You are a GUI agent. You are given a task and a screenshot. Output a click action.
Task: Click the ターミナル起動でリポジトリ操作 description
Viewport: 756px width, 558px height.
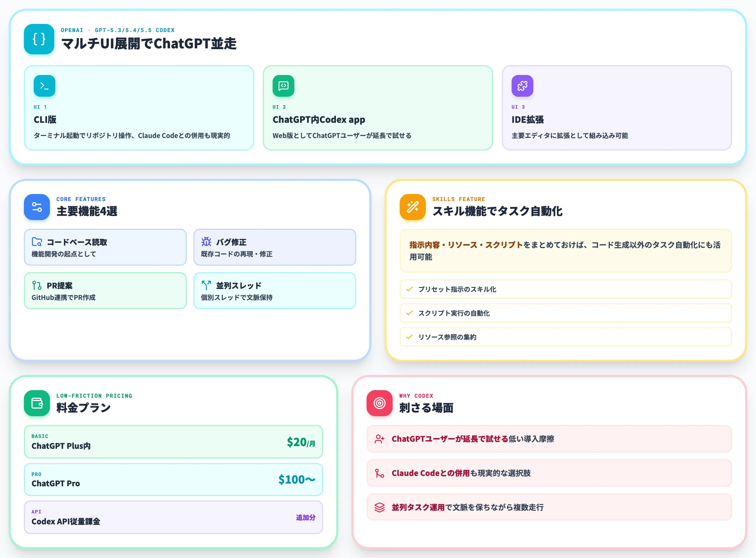(132, 136)
